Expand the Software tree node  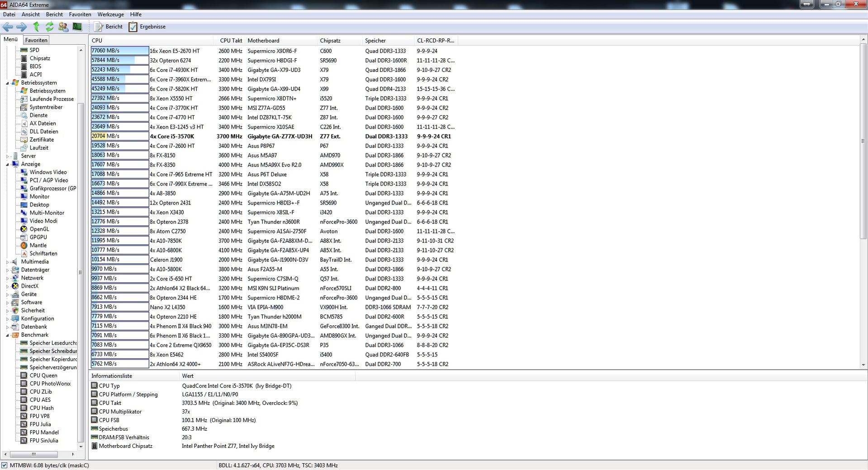[8, 303]
